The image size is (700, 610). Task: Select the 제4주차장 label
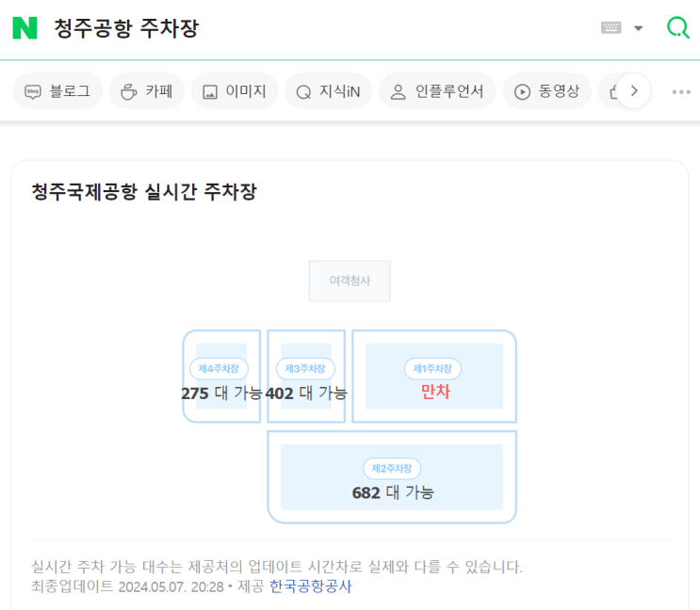[x=219, y=368]
